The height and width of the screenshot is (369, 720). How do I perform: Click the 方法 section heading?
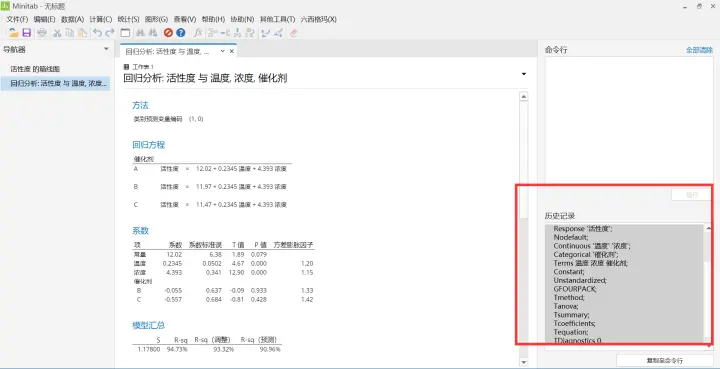click(140, 105)
